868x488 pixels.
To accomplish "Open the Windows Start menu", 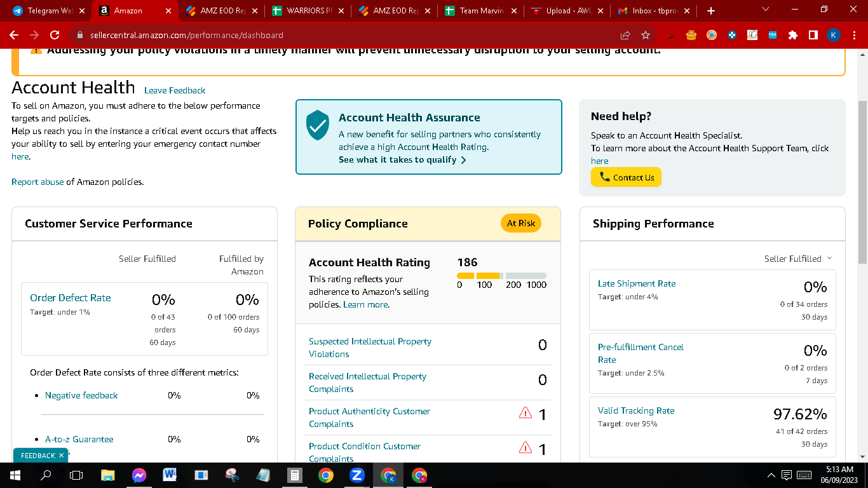I will tap(15, 475).
